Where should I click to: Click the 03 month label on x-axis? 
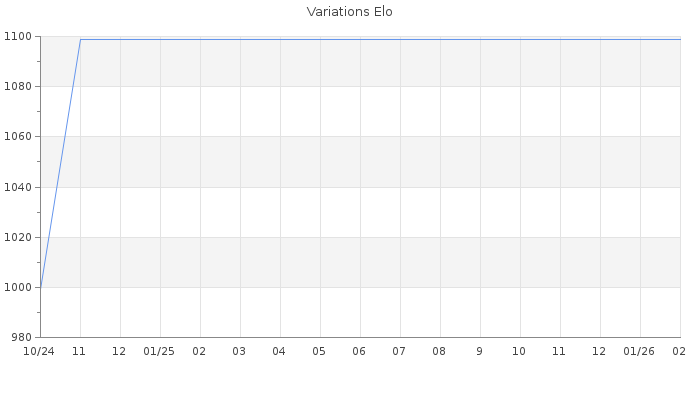pos(239,352)
